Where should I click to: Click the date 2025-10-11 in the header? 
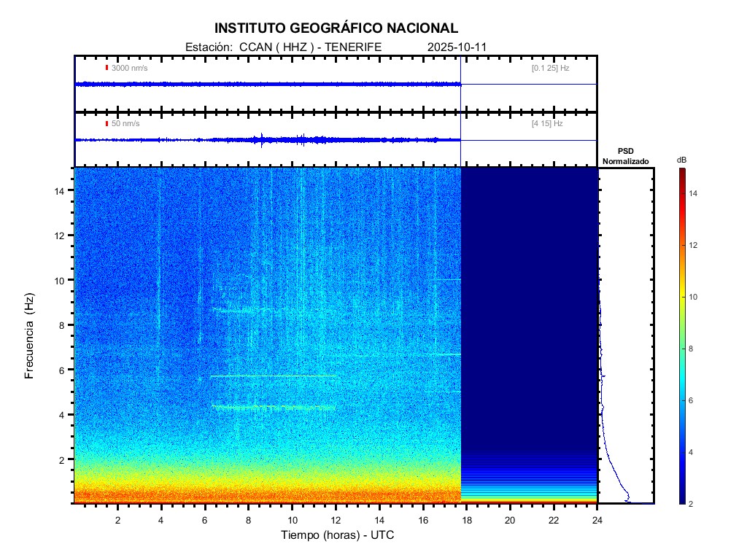pos(457,47)
